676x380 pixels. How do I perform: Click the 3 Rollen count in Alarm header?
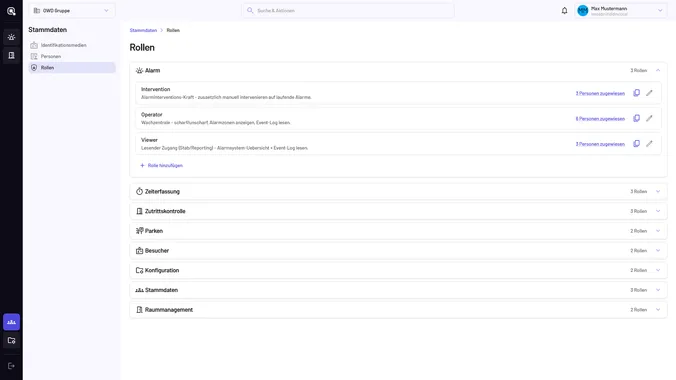[x=638, y=70]
